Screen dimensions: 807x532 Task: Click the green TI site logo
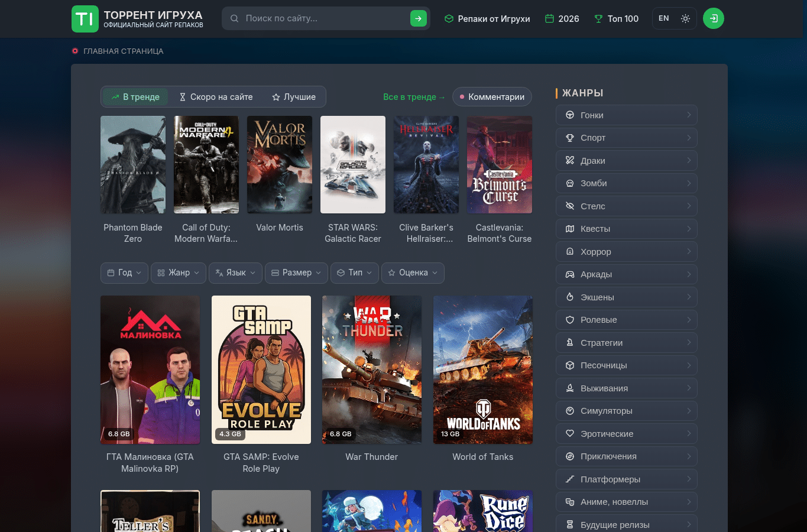coord(85,19)
